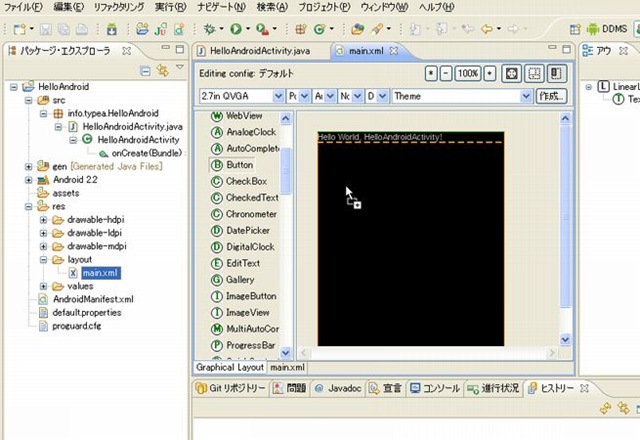This screenshot has width=640, height=440.
Task: Choose the ImageView widget in palette
Action: point(249,312)
